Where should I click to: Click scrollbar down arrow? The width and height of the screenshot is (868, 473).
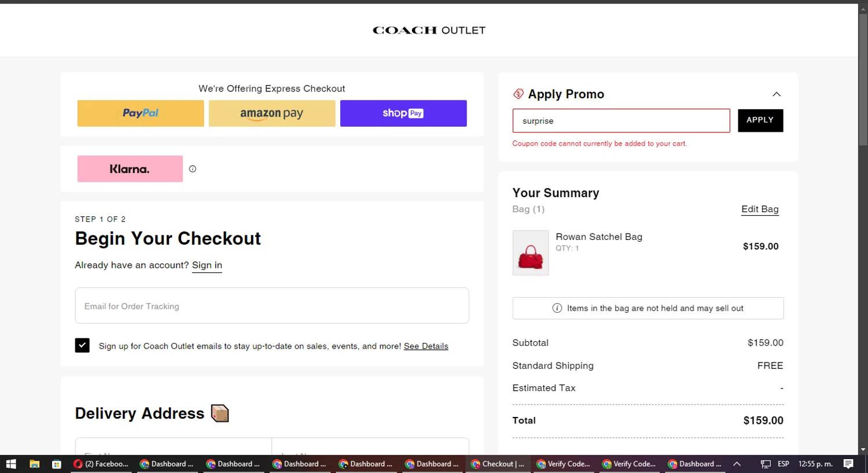coord(863,449)
